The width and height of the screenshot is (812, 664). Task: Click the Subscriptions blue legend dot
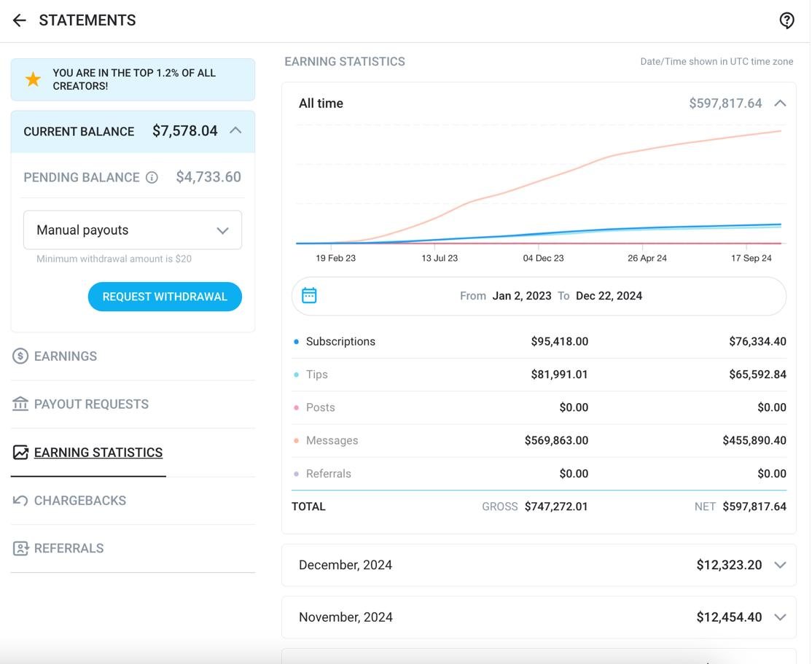296,342
